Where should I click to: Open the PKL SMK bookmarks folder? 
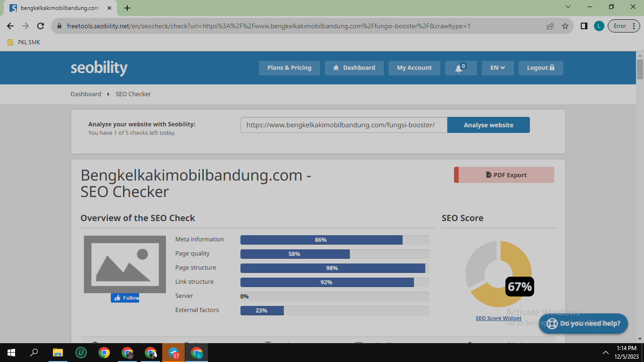tap(24, 42)
